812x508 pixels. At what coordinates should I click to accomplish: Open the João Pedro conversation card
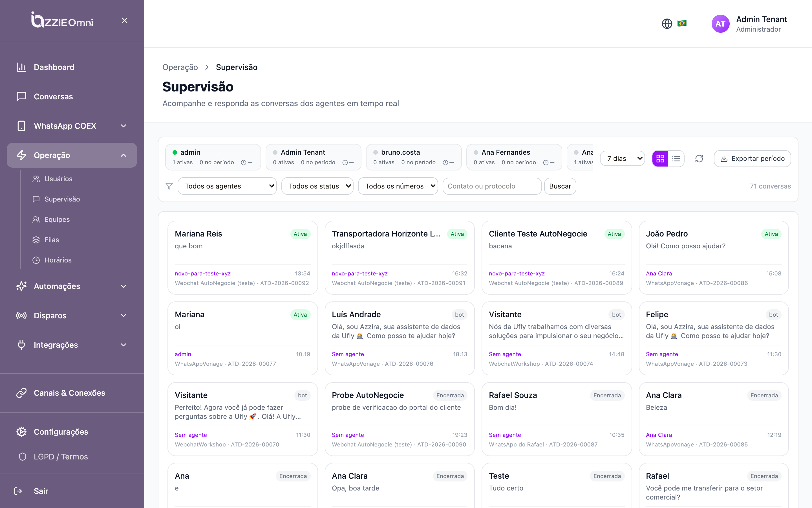coord(713,258)
